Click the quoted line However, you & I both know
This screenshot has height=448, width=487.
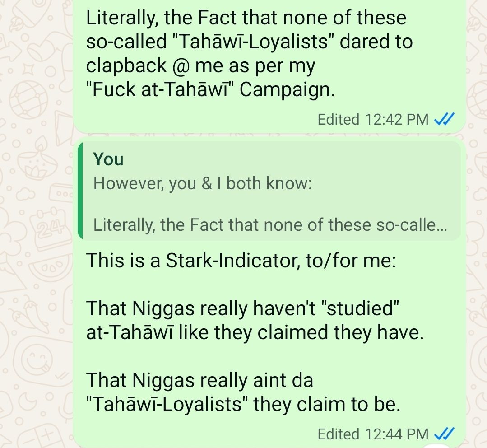[202, 183]
